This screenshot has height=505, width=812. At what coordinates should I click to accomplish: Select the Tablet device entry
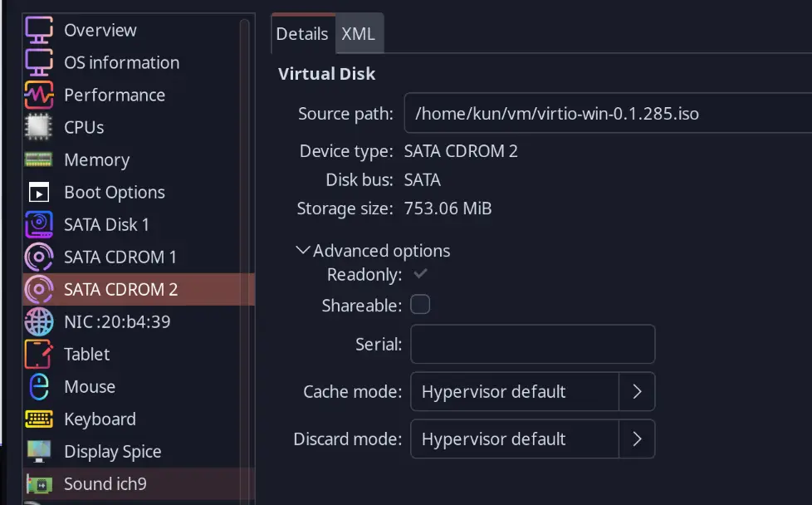[86, 354]
